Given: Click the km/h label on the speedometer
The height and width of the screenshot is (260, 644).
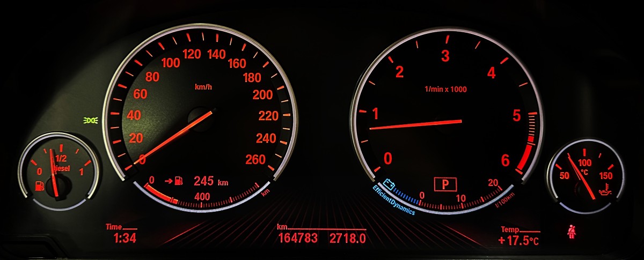Looking at the screenshot, I should (x=204, y=87).
